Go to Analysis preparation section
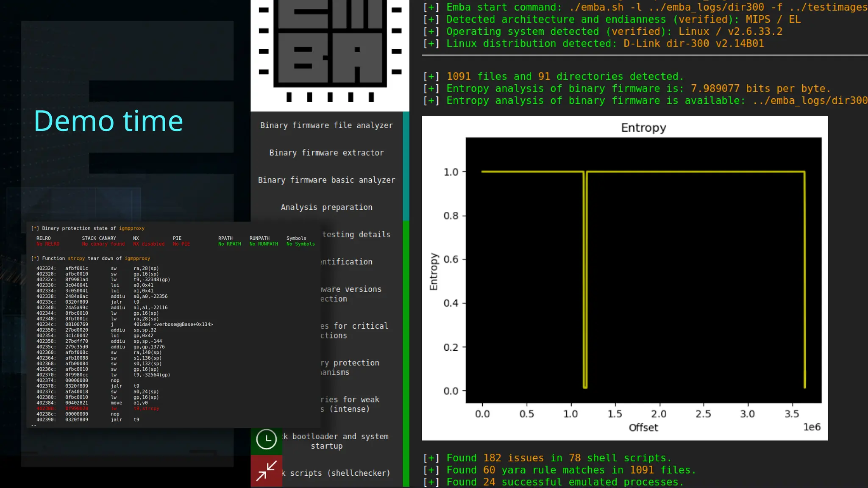Image resolution: width=868 pixels, height=488 pixels. pyautogui.click(x=326, y=207)
